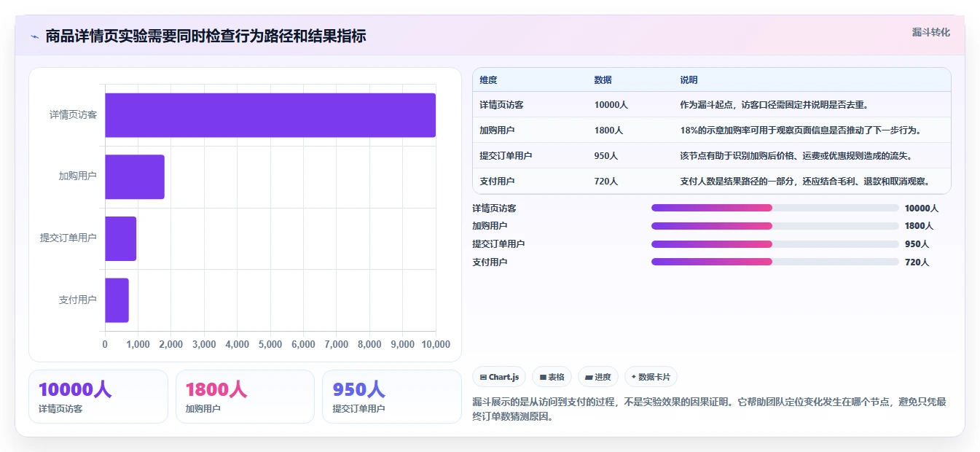Image resolution: width=980 pixels, height=452 pixels.
Task: Click the description starting with 18%的示意加购率
Action: pyautogui.click(x=801, y=130)
